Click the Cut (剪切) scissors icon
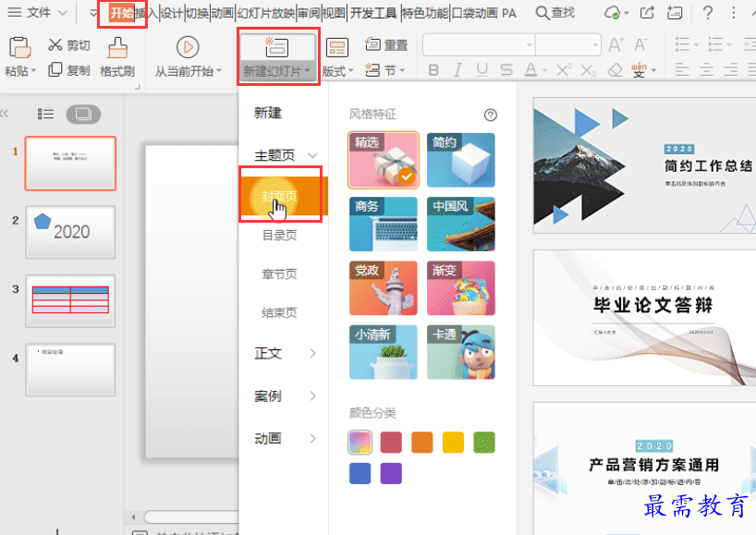Viewport: 756px width, 535px height. click(55, 45)
